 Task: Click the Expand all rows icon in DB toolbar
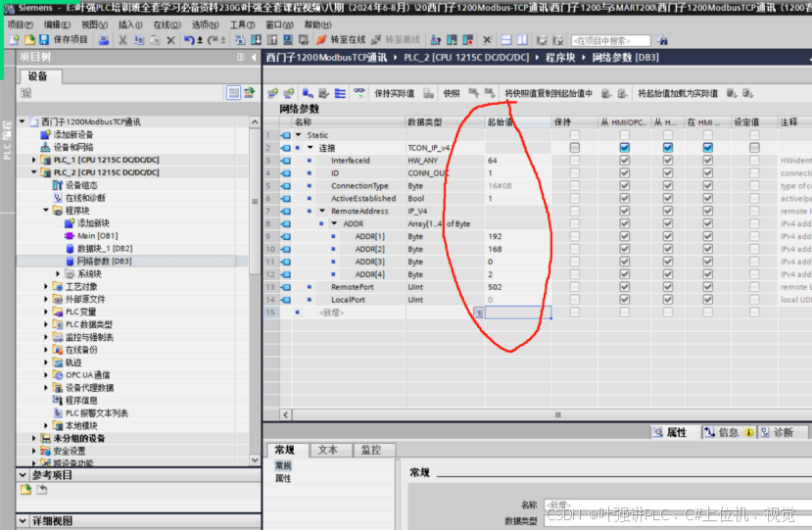340,93
